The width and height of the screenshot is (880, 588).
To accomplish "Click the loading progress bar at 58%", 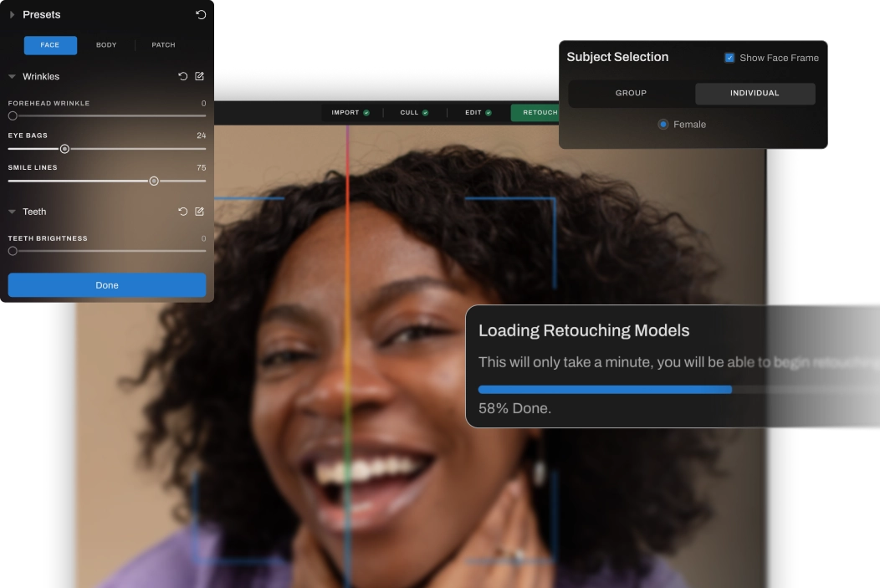I will click(x=604, y=389).
